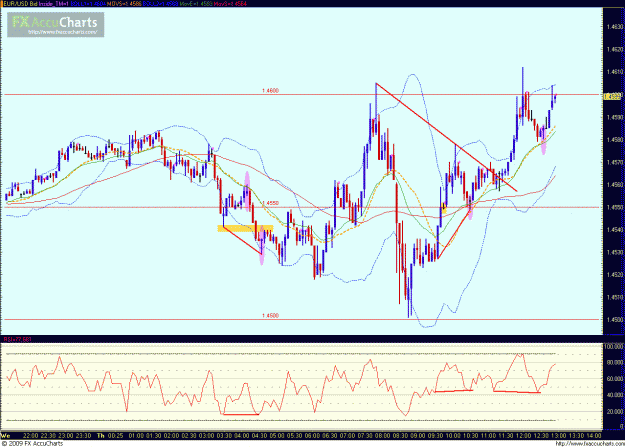The width and height of the screenshot is (625, 448).
Task: Select the 1.4620 value on price axis
Action: point(614,49)
